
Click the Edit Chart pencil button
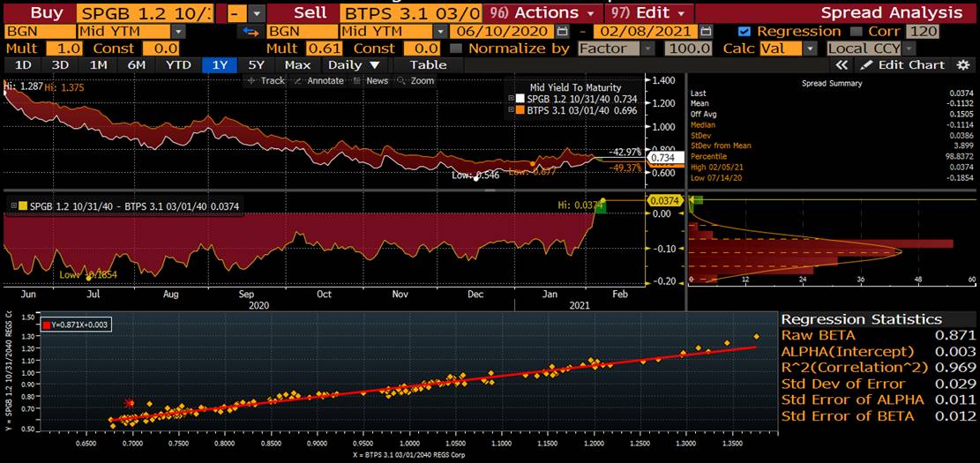click(x=902, y=65)
